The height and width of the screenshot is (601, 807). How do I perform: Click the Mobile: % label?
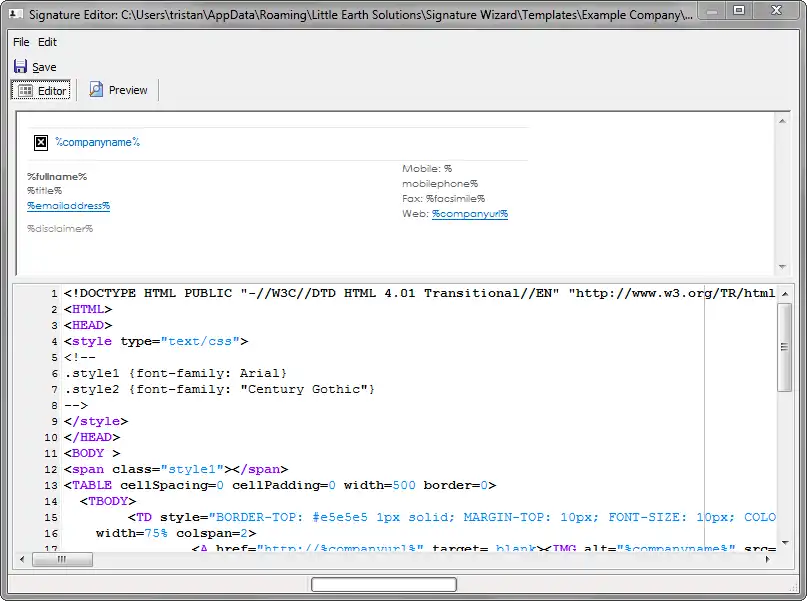tap(427, 168)
